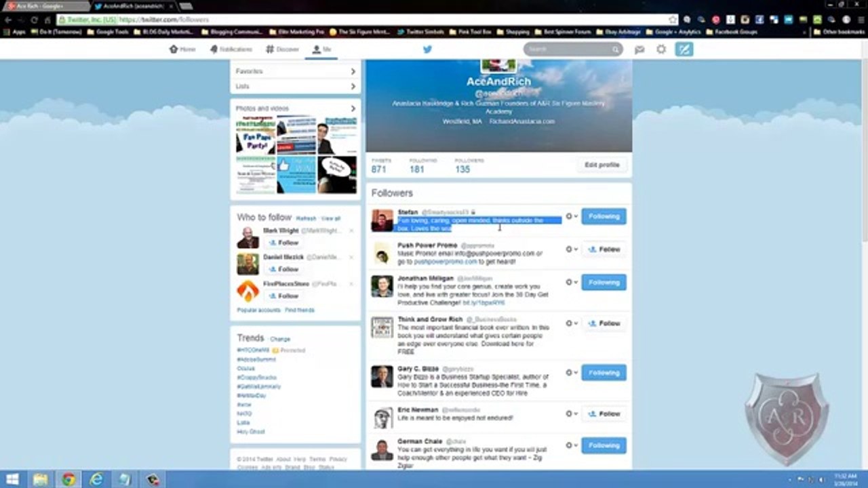Screen dimensions: 868x488
Task: Bookmark page with the star icon
Action: 673,20
